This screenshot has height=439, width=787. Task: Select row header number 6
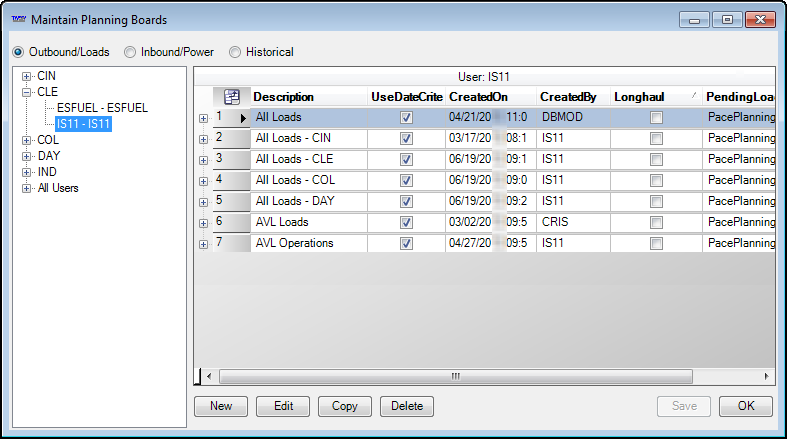pos(231,222)
